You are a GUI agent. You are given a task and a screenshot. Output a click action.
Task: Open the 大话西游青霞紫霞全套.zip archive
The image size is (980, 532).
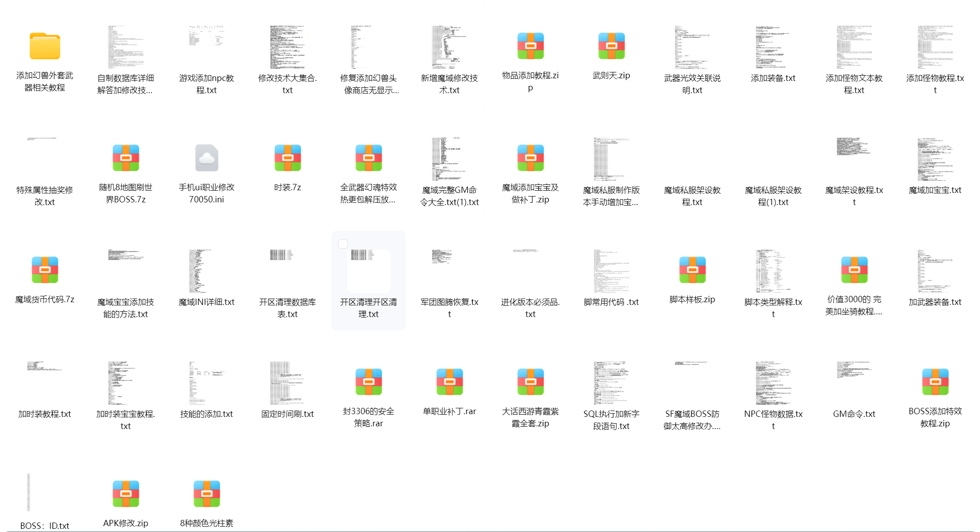click(530, 382)
